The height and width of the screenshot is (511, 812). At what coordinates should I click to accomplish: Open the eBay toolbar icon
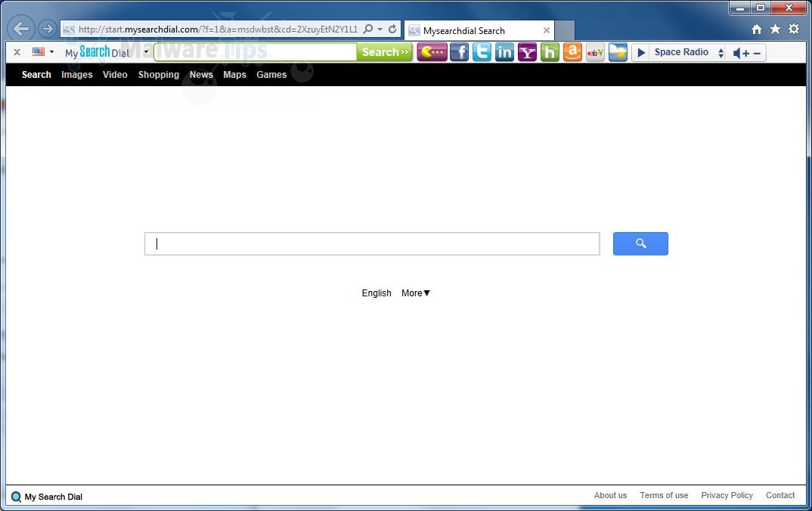[596, 52]
